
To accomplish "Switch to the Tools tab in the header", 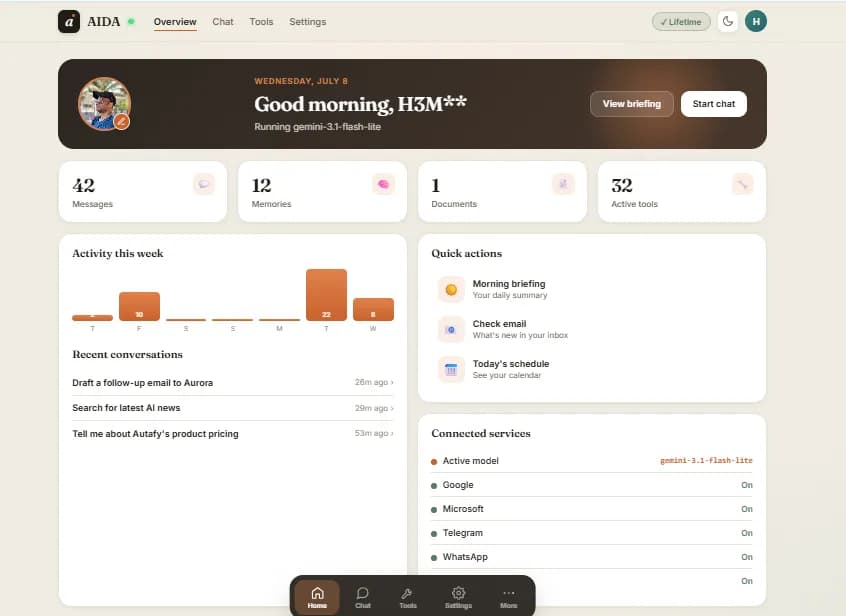I will 261,22.
